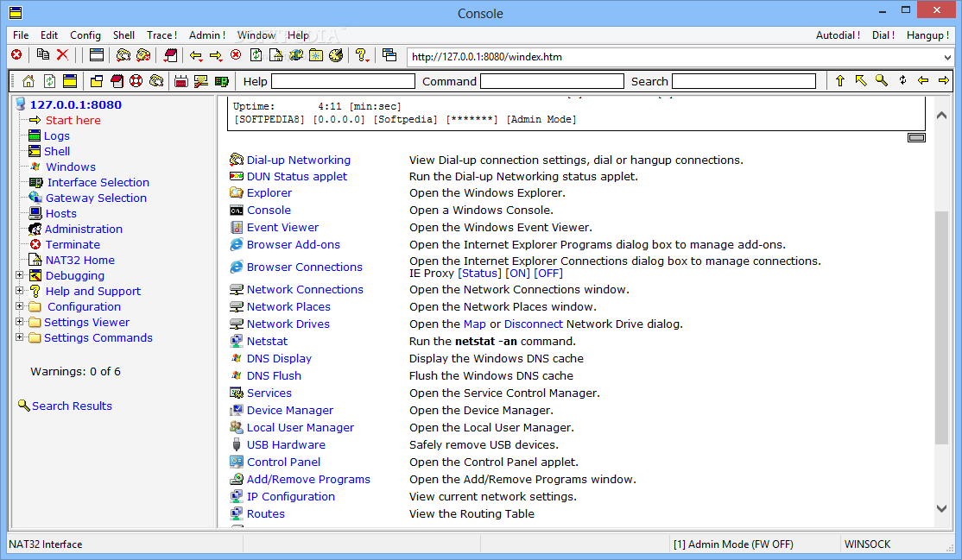Click the Internet Explorer globe toolbar icon

[x=295, y=56]
